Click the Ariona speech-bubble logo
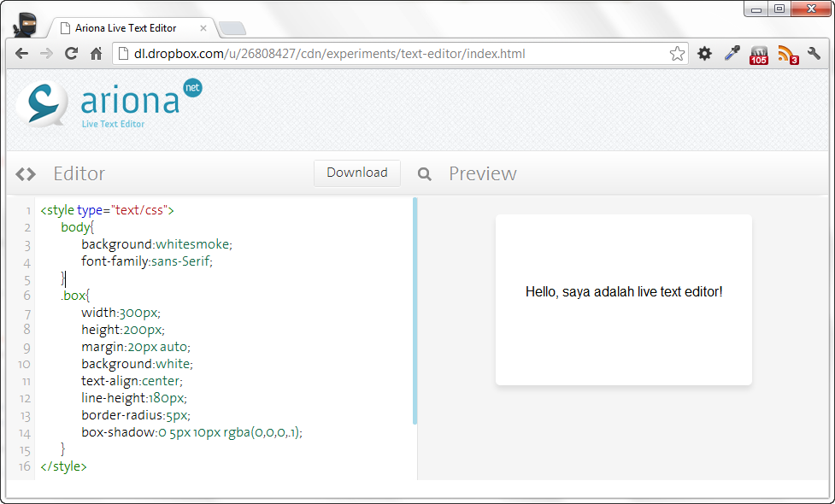Image resolution: width=835 pixels, height=504 pixels. (x=42, y=103)
